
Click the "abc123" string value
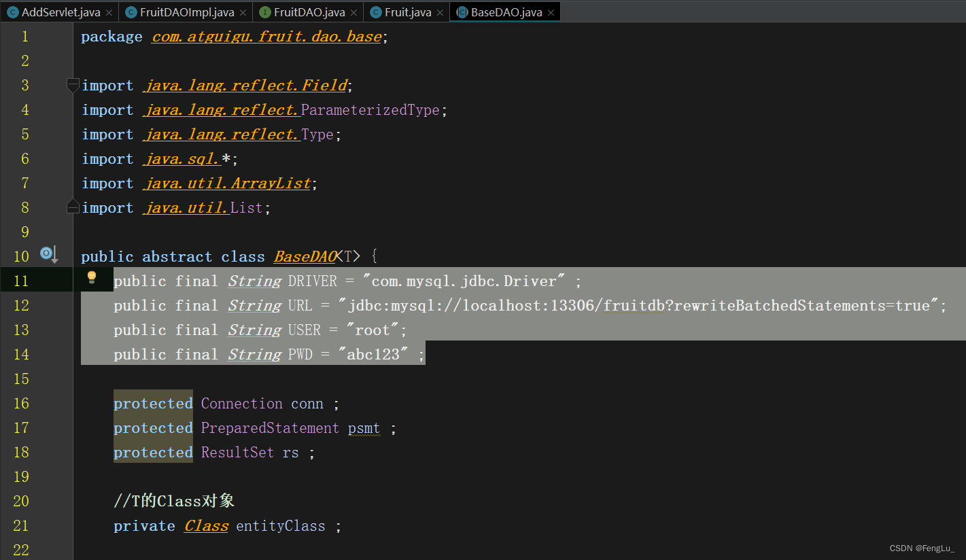click(x=373, y=355)
